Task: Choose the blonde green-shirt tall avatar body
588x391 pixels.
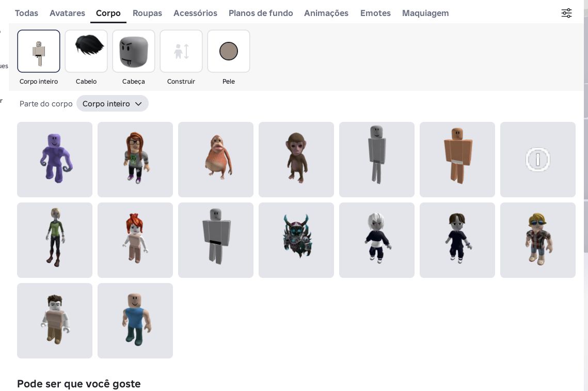Action: pyautogui.click(x=55, y=240)
